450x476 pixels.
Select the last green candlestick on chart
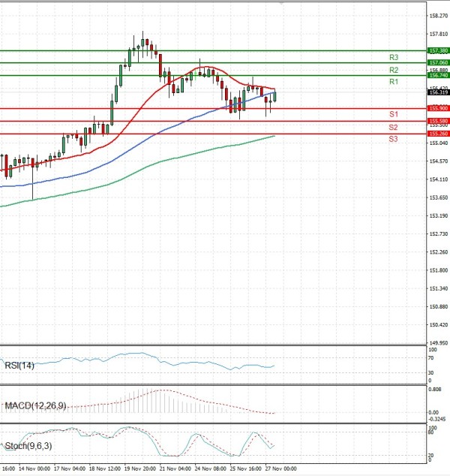[x=274, y=95]
